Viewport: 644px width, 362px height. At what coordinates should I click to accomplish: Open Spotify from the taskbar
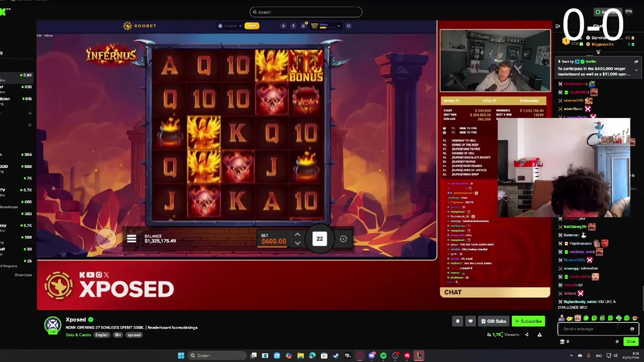[x=383, y=355]
